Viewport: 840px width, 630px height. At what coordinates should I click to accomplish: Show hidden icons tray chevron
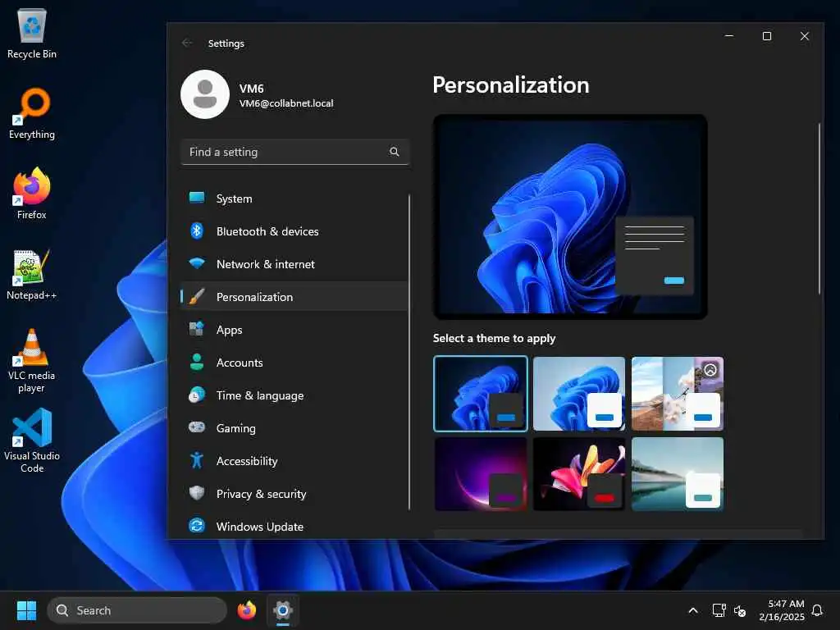coord(692,610)
